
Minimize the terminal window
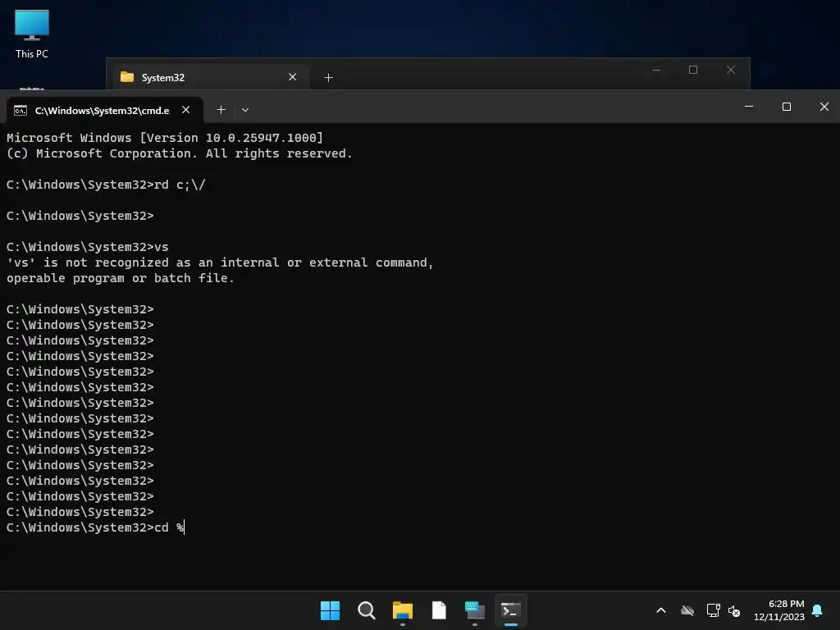[x=749, y=107]
